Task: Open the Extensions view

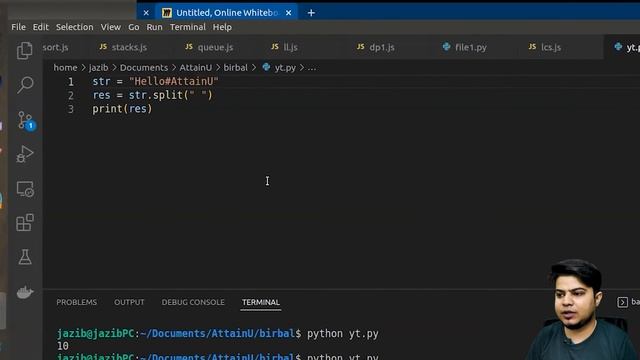Action: (x=25, y=222)
